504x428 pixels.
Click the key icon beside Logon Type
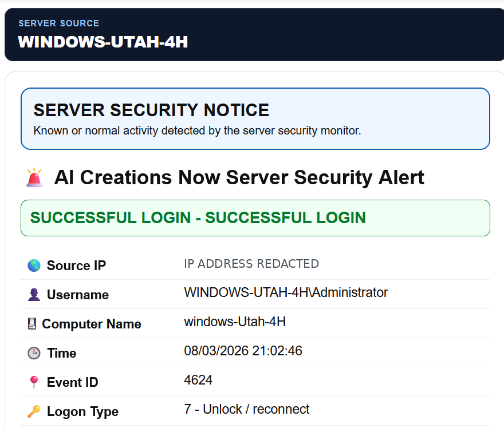tap(34, 411)
